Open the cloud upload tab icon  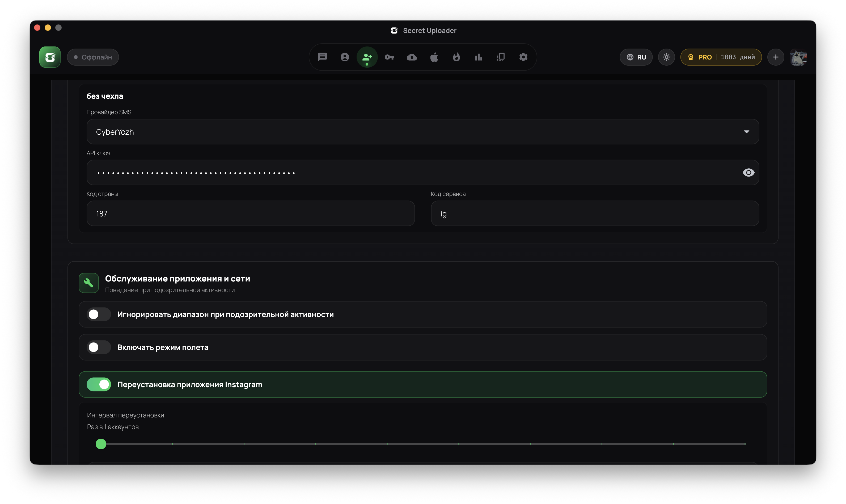(412, 57)
